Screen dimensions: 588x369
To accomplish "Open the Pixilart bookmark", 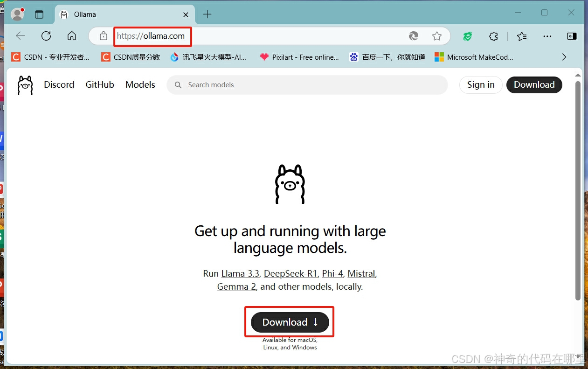I will coord(300,57).
